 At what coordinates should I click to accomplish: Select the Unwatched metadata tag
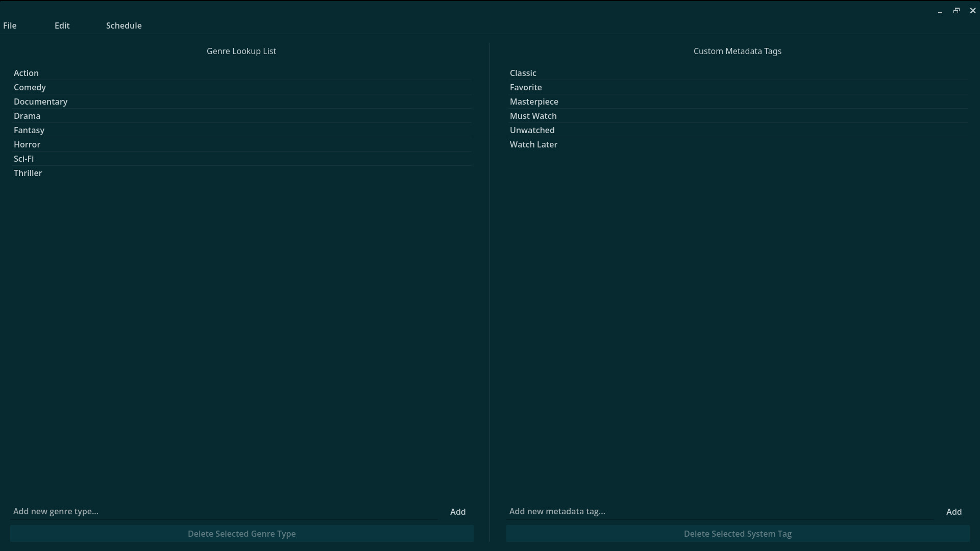coord(738,130)
